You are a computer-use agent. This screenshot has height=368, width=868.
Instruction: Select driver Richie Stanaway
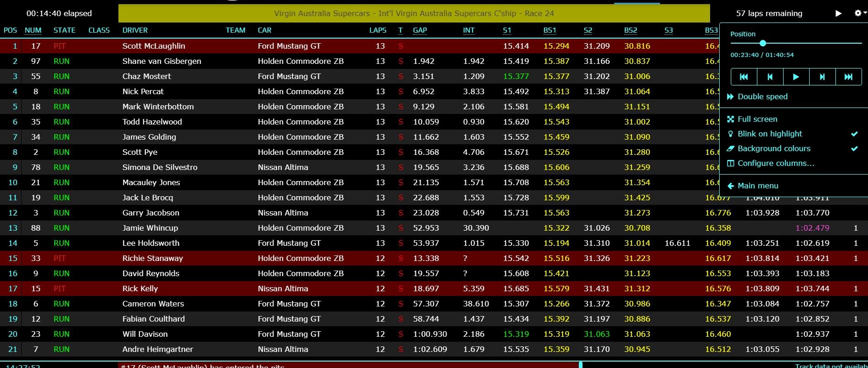coord(152,258)
